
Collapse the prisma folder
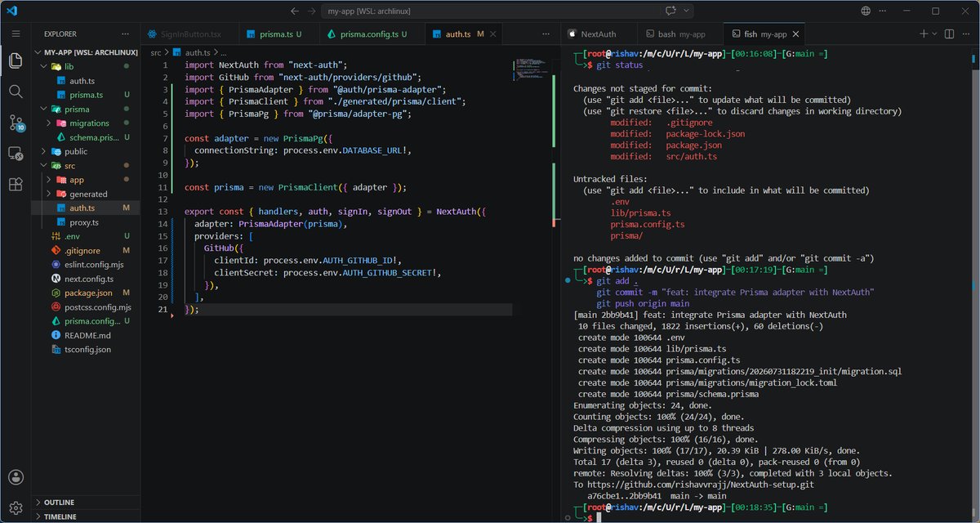click(x=86, y=109)
